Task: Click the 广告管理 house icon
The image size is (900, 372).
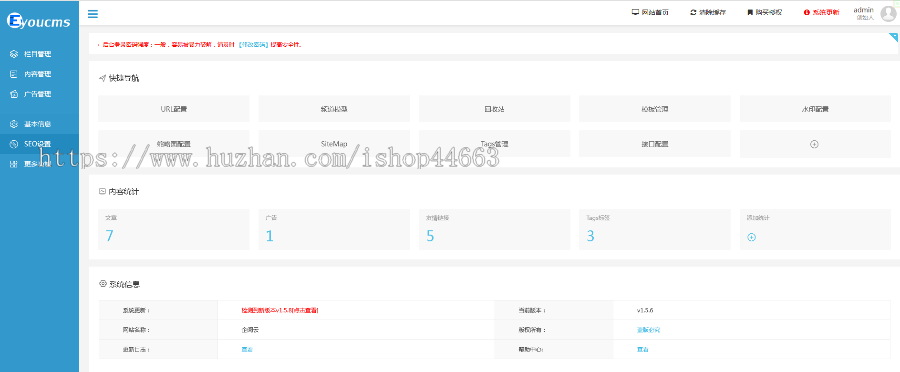Action: tap(14, 94)
